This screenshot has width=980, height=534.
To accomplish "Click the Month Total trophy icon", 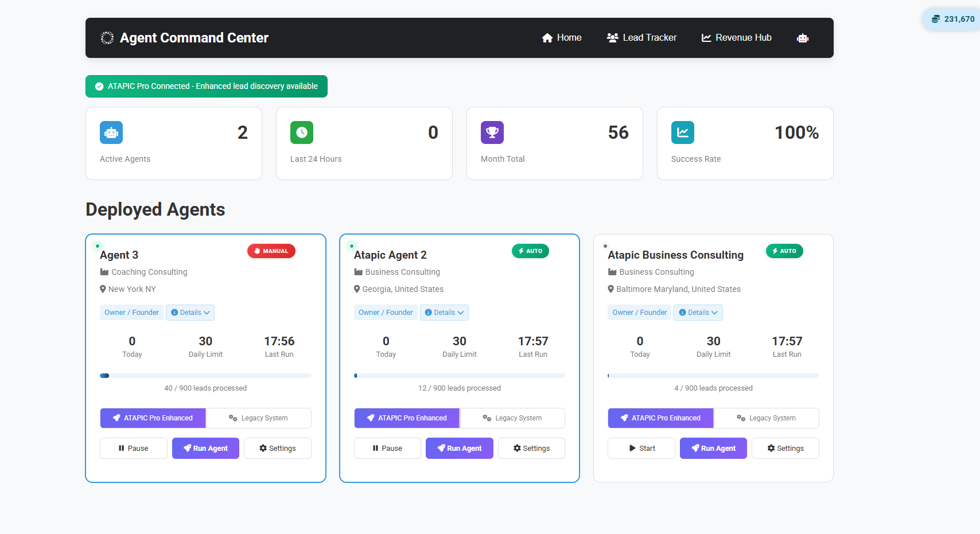I will (x=492, y=132).
